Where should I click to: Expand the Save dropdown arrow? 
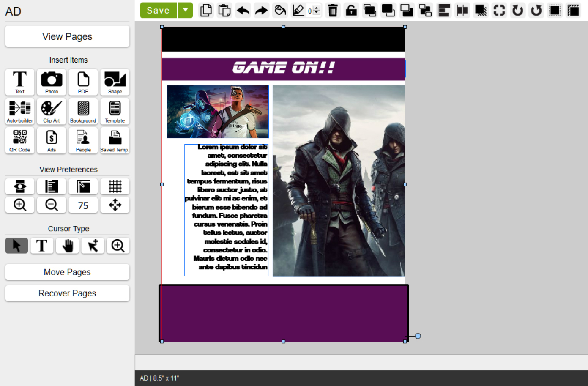tap(185, 10)
